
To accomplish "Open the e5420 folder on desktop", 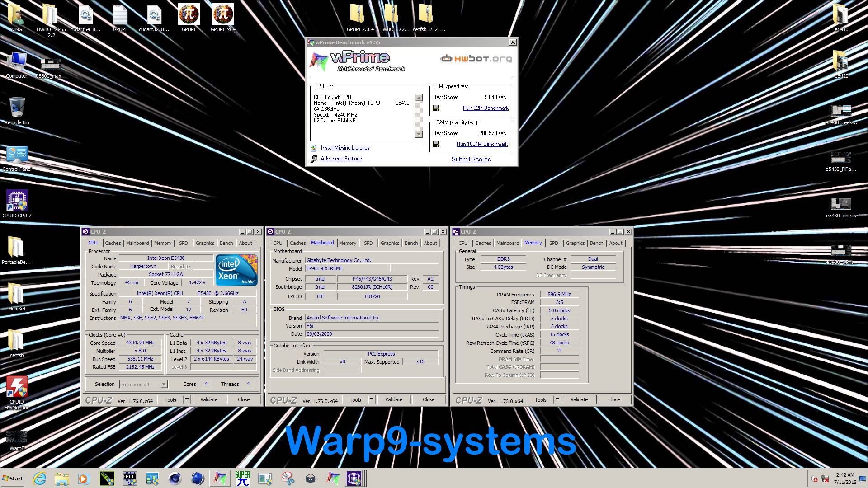I will pos(841,65).
